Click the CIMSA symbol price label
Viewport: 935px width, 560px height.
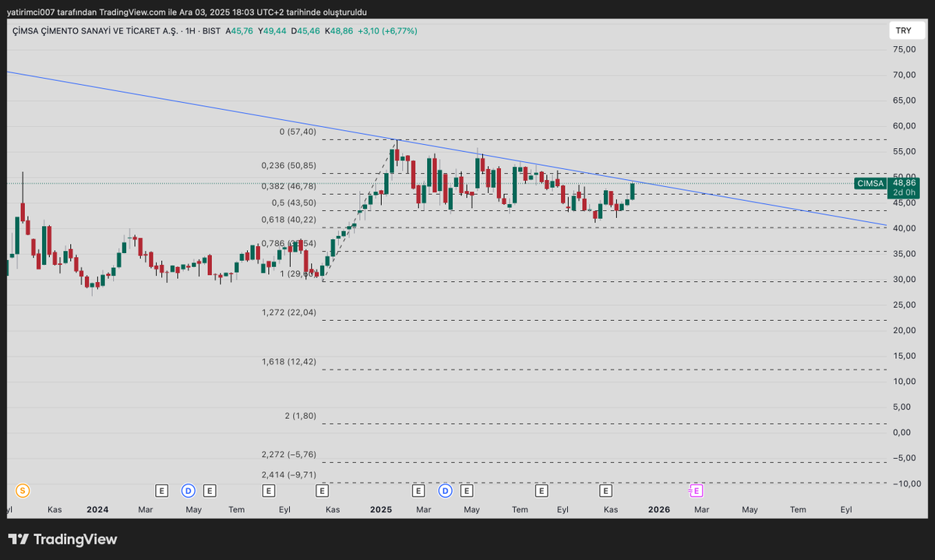click(870, 183)
